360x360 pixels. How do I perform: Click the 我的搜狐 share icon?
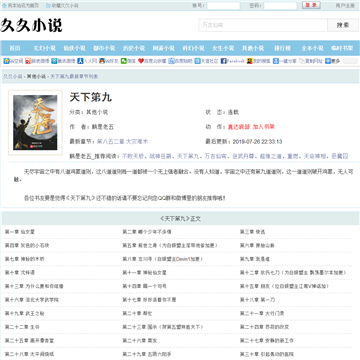point(249,61)
